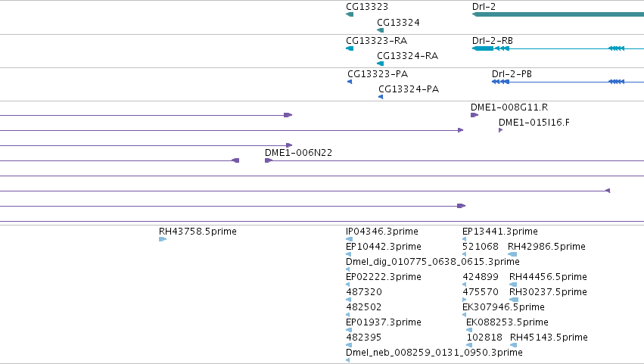Select the EP13441.3prime EST label
The width and height of the screenshot is (644, 364).
point(500,232)
